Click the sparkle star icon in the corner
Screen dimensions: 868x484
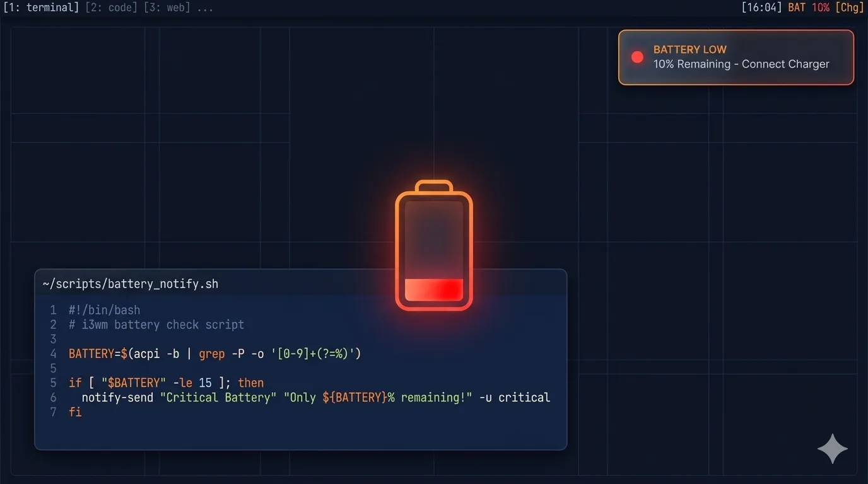832,448
